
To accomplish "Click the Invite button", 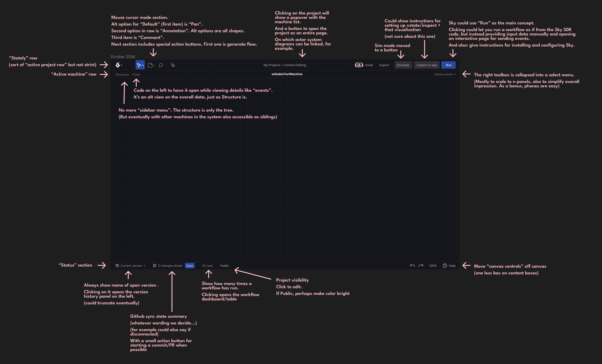I will (x=369, y=65).
